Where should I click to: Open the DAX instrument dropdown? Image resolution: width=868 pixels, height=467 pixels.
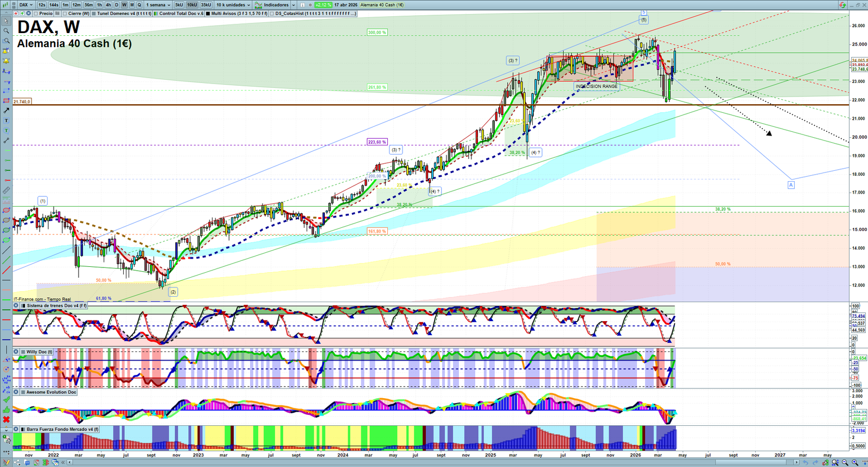tap(25, 5)
